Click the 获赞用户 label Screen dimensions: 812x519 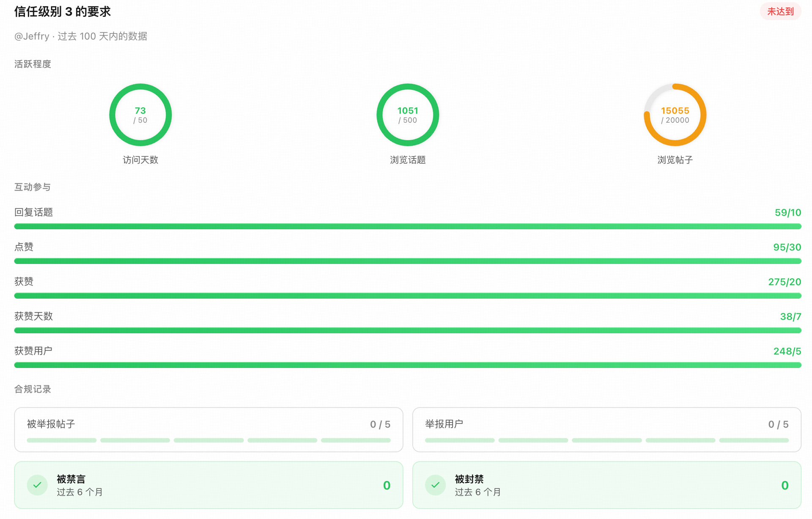(33, 351)
